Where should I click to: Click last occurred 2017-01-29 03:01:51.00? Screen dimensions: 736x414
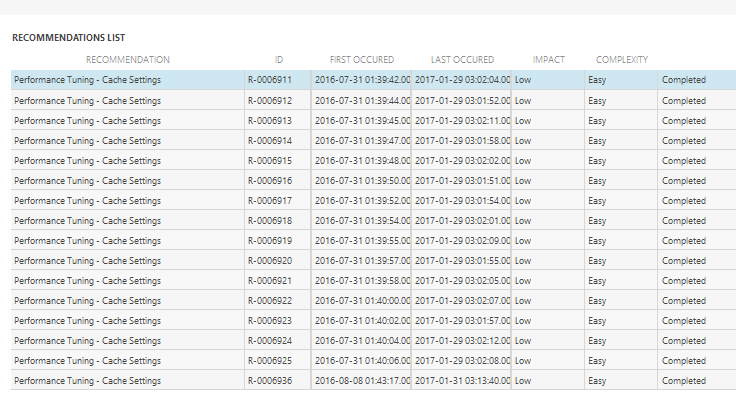pos(462,181)
